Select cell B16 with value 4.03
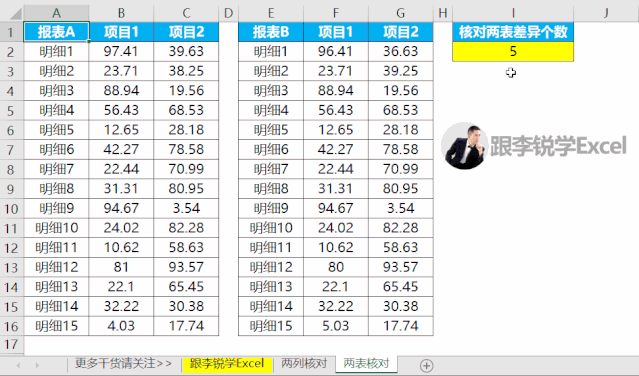The image size is (639, 376). pyautogui.click(x=121, y=326)
